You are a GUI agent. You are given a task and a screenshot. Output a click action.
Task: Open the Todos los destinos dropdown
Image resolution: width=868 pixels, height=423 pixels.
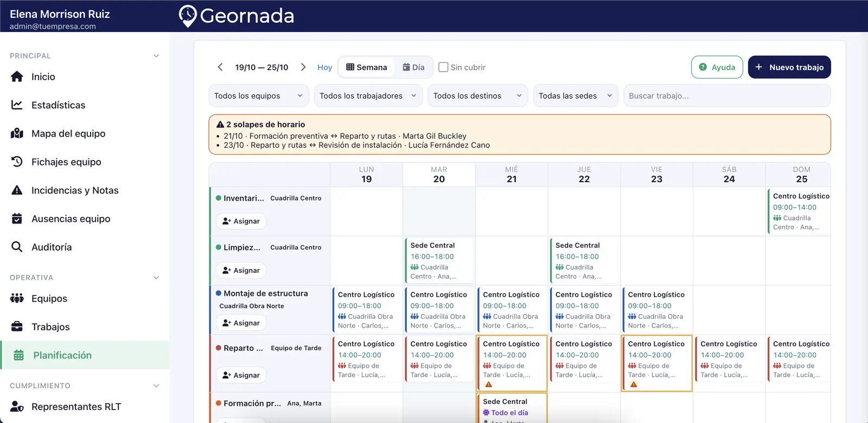(x=478, y=95)
